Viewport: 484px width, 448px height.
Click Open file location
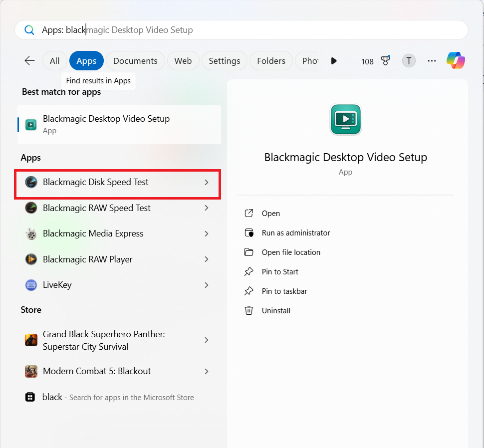click(291, 252)
